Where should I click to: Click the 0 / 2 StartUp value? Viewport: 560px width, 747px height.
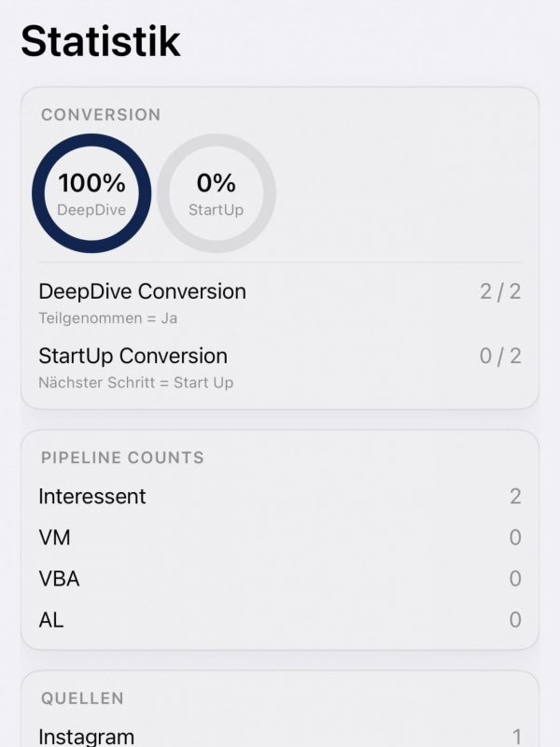coord(500,356)
